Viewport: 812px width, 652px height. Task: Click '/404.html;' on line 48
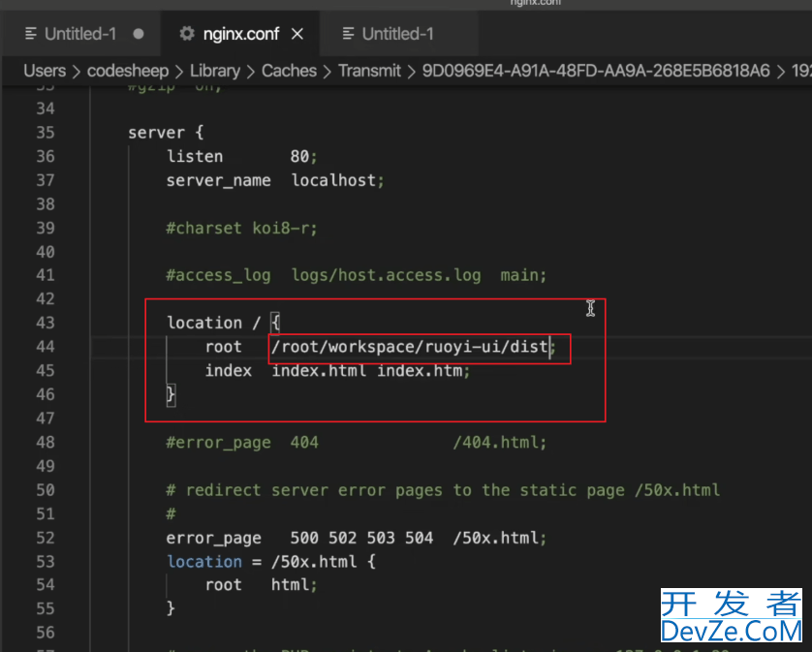pos(500,443)
